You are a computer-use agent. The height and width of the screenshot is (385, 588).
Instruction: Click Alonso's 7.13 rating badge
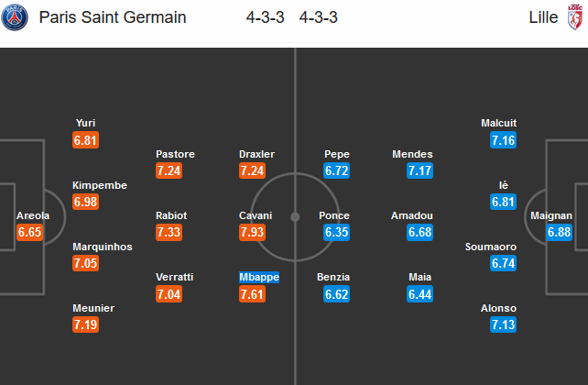[505, 325]
